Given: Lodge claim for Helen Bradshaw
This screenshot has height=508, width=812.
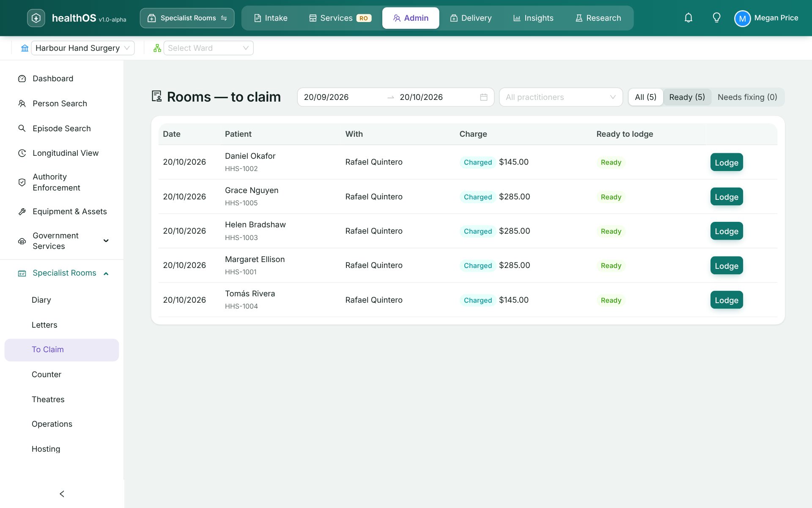Looking at the screenshot, I should (x=727, y=231).
